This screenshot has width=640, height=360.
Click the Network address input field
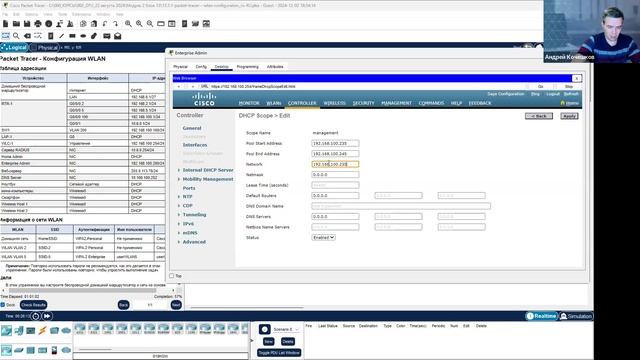[335, 164]
